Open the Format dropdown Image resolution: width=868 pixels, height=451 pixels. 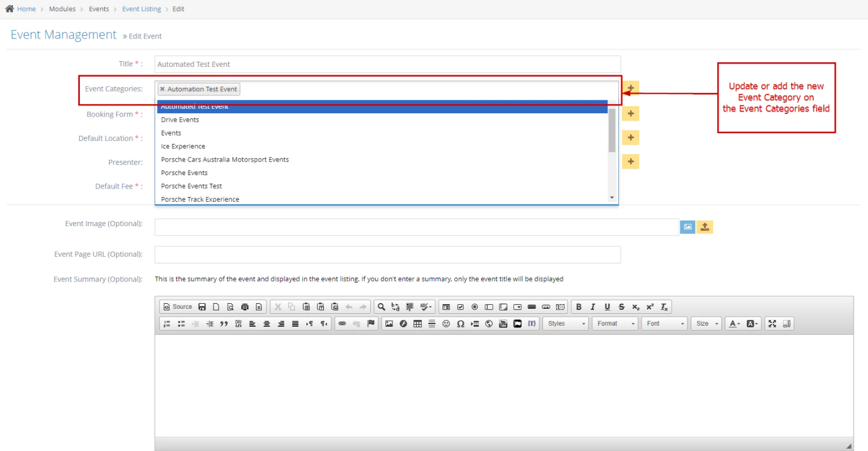pos(615,324)
